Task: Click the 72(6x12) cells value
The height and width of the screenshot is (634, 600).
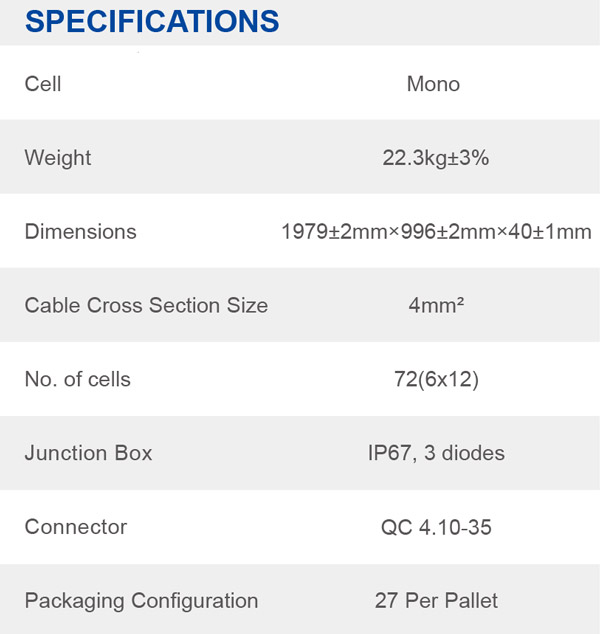Action: pyautogui.click(x=436, y=380)
